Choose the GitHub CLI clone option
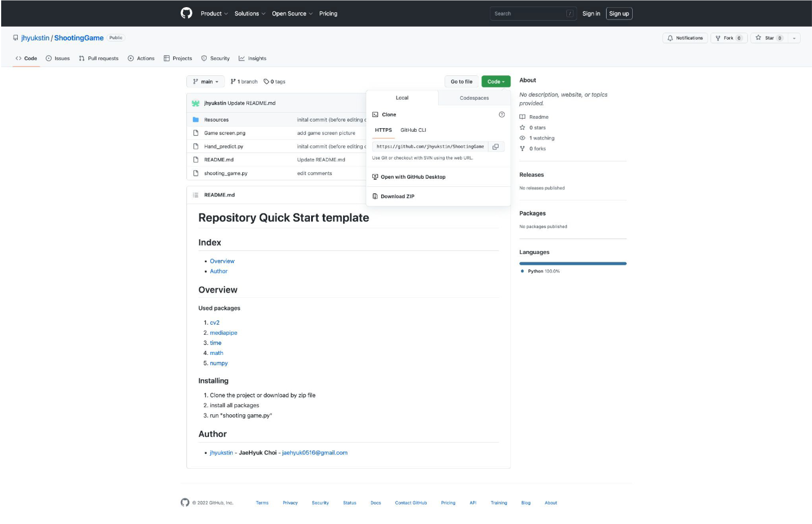Viewport: 812px width, 524px height. pos(413,130)
